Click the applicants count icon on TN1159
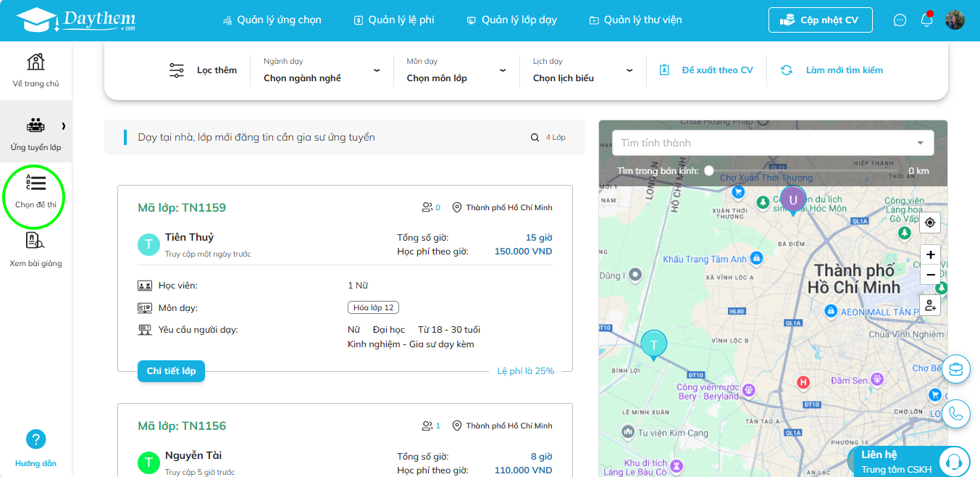This screenshot has width=980, height=477. 427,207
